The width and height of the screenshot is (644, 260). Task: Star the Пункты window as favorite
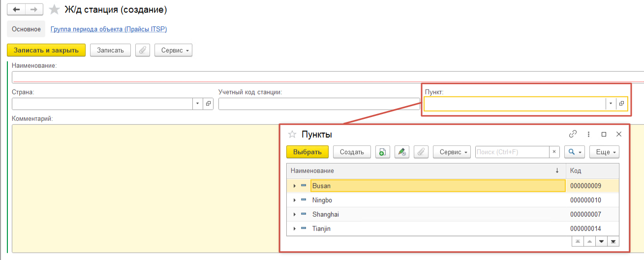tap(292, 134)
